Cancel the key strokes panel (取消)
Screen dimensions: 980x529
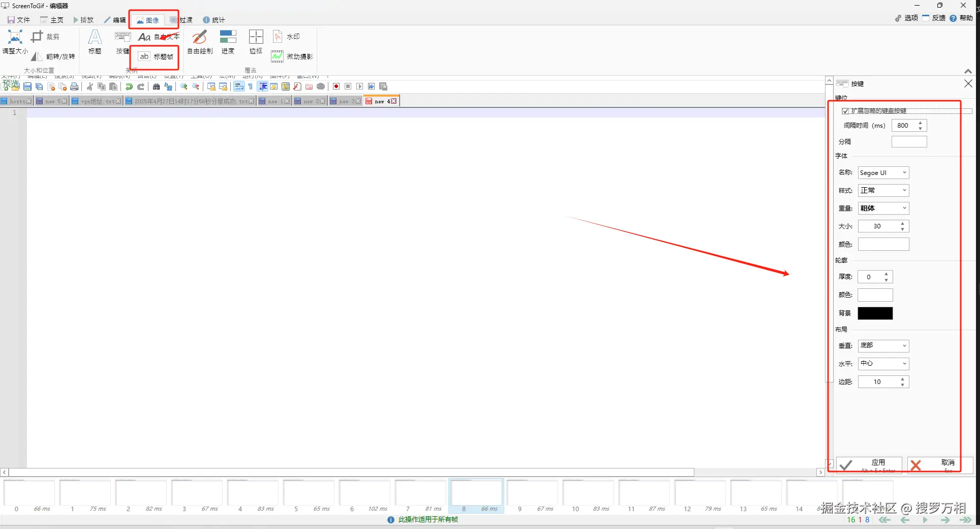(x=940, y=465)
